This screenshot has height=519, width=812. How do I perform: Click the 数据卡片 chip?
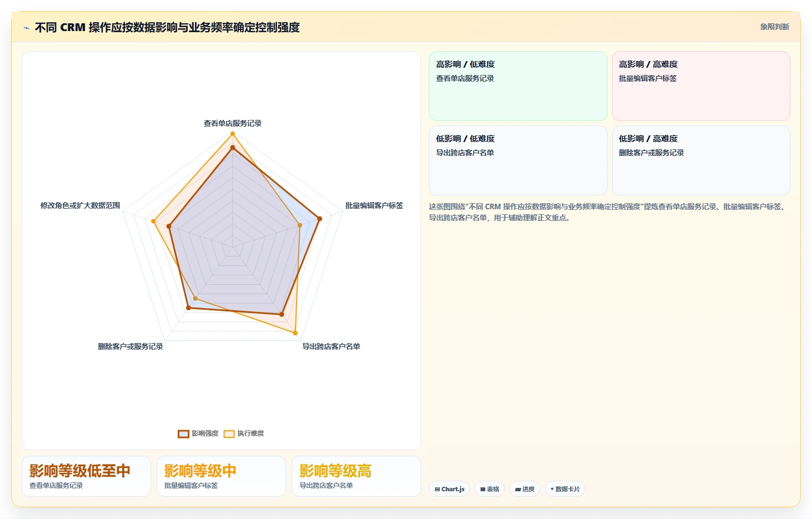[565, 489]
